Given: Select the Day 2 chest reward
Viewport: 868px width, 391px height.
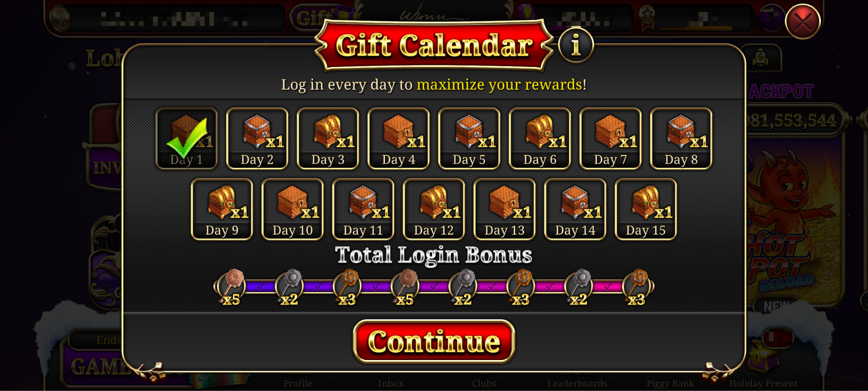Looking at the screenshot, I should click(x=257, y=139).
